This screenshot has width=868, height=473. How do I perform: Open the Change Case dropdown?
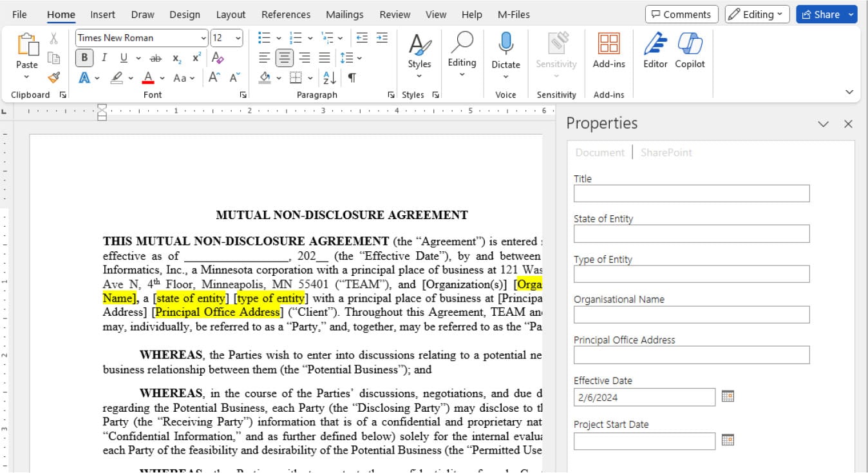click(184, 77)
